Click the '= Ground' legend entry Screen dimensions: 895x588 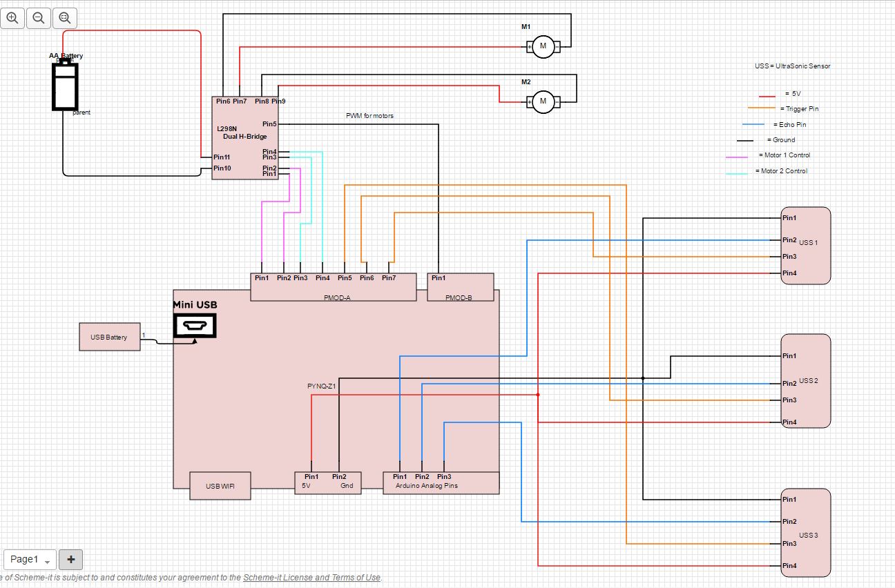coord(780,140)
